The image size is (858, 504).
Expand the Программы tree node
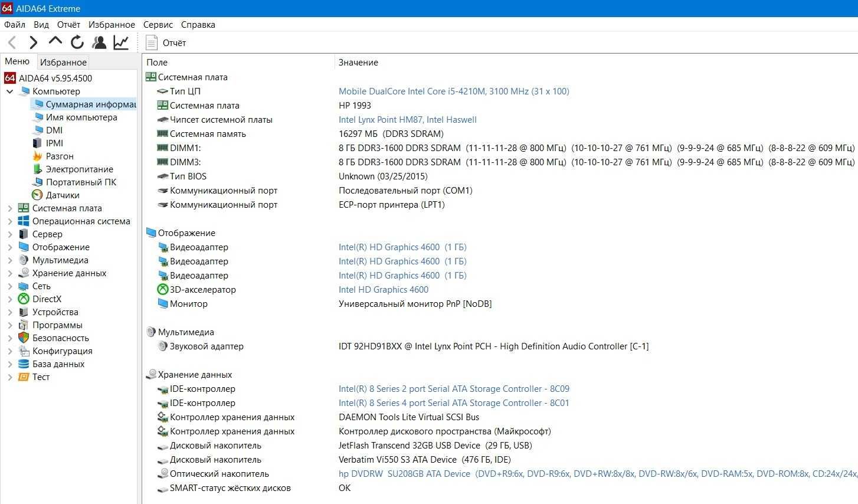(9, 325)
